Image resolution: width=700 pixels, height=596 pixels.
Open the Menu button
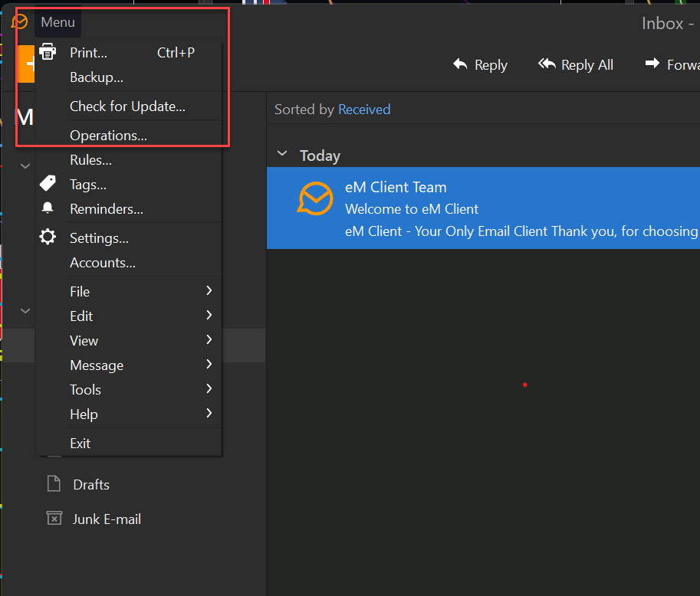(58, 22)
